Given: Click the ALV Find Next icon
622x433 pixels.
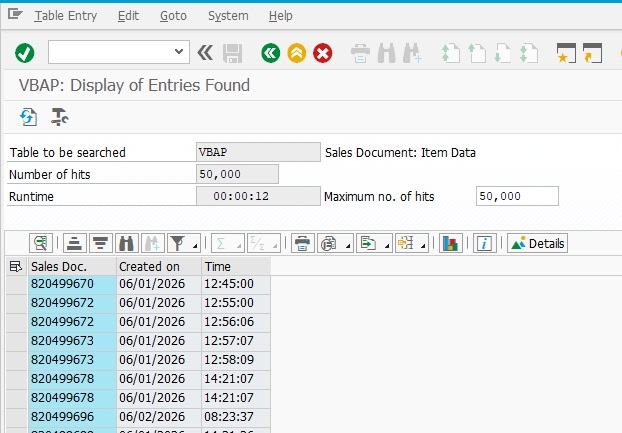Looking at the screenshot, I should click(152, 243).
